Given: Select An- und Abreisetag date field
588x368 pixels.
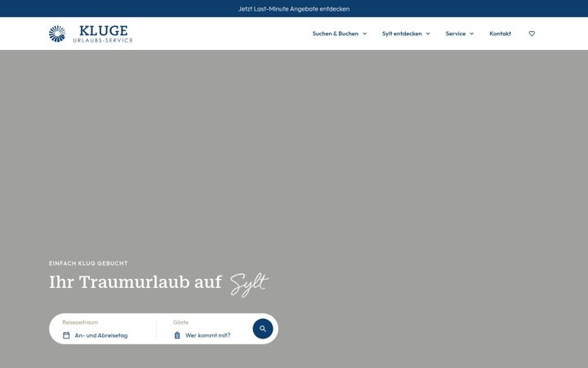Looking at the screenshot, I should pyautogui.click(x=101, y=335).
